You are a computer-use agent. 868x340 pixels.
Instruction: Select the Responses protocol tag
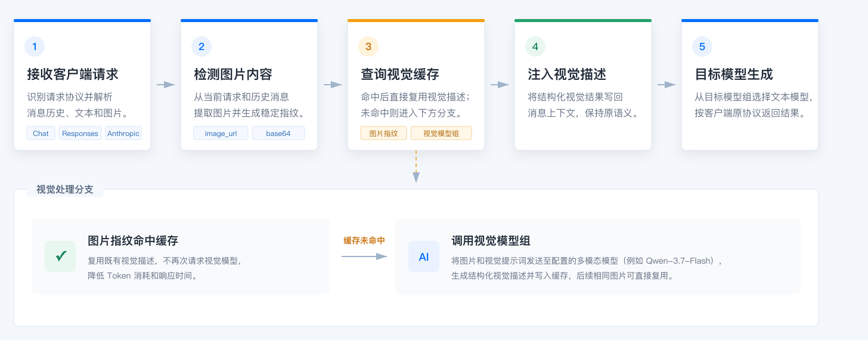[80, 133]
